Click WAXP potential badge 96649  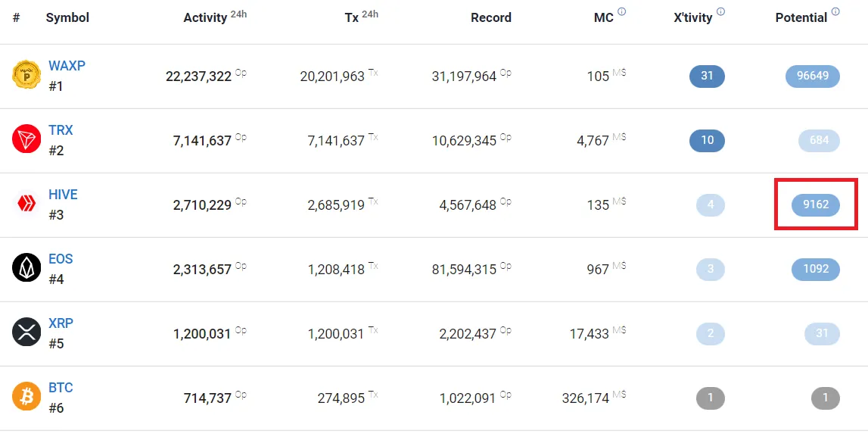[813, 76]
